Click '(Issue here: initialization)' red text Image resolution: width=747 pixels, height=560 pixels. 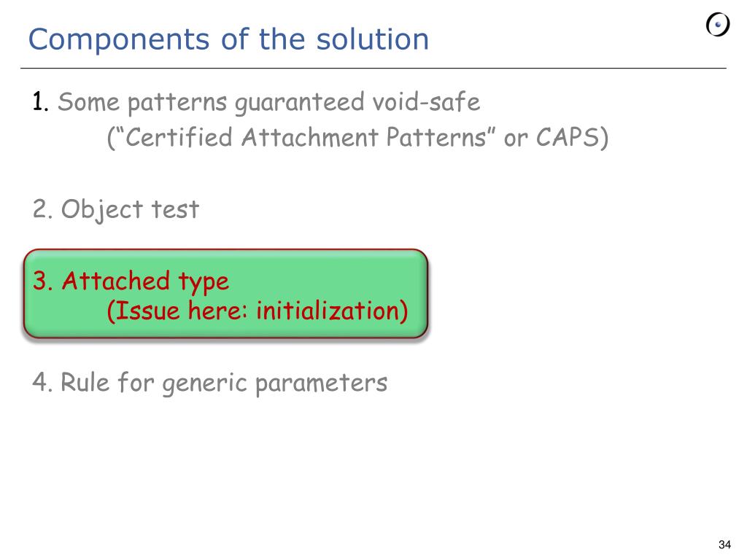pyautogui.click(x=258, y=311)
